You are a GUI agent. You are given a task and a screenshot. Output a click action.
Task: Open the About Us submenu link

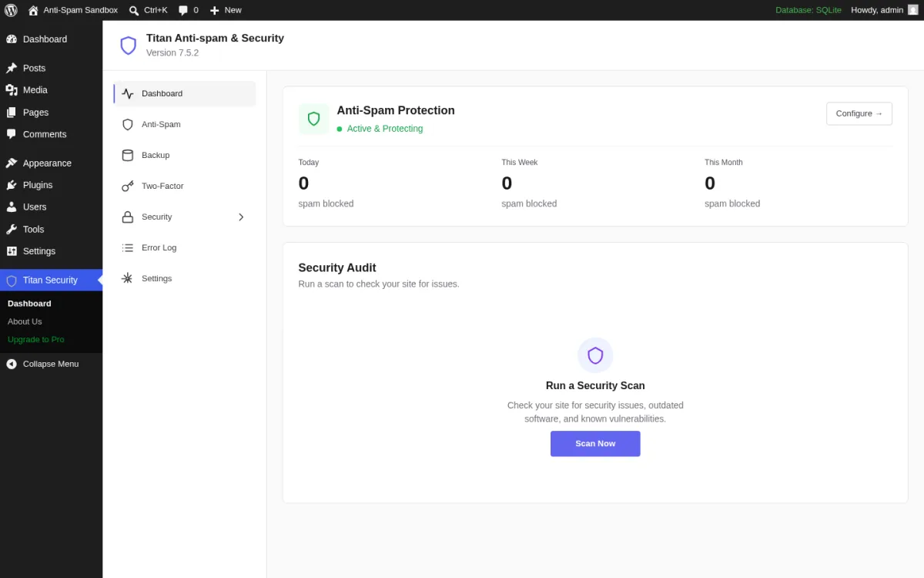tap(25, 321)
